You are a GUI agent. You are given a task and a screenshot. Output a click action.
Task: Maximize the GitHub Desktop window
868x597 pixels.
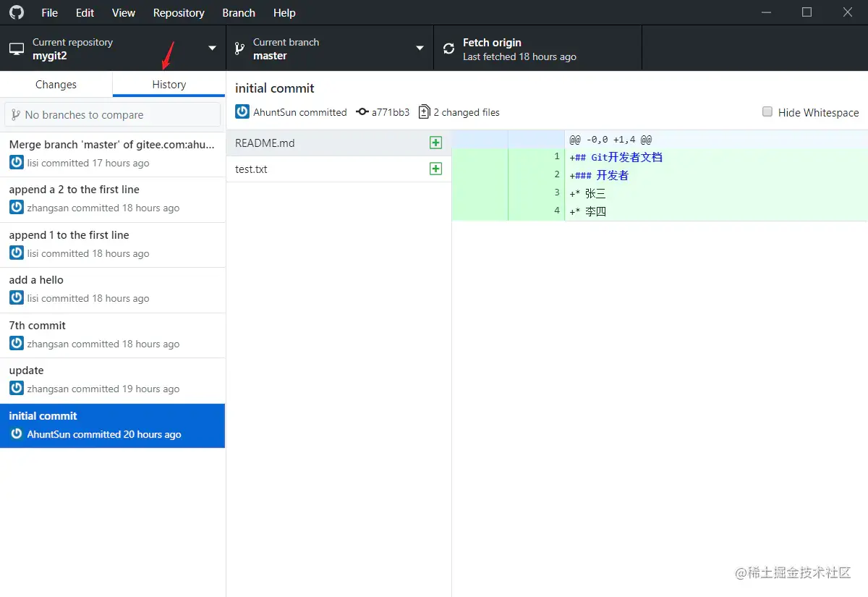[x=807, y=12]
